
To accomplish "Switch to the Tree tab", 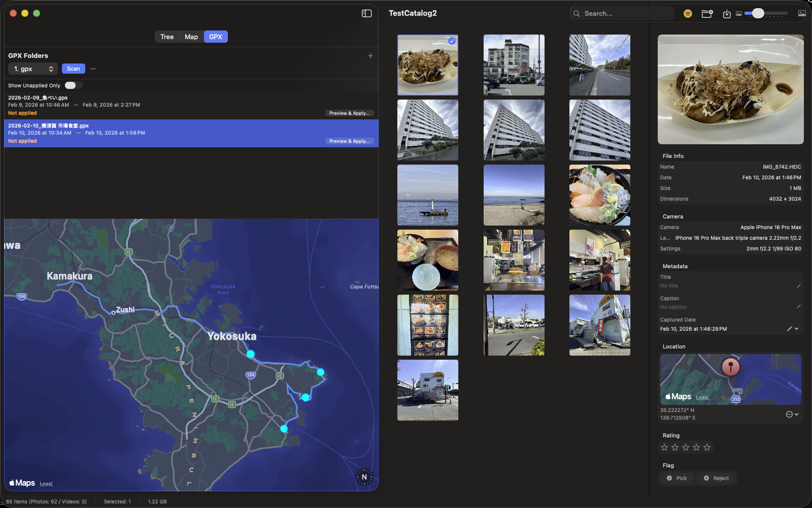I will click(167, 37).
